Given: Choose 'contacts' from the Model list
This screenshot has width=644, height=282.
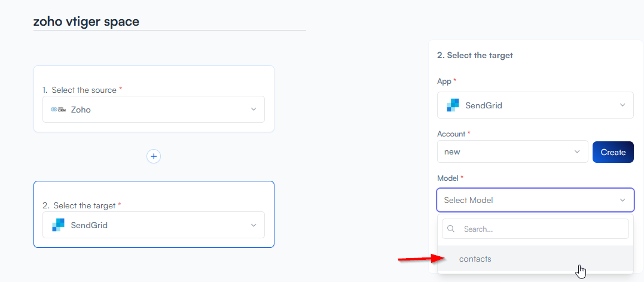Looking at the screenshot, I should pyautogui.click(x=475, y=259).
